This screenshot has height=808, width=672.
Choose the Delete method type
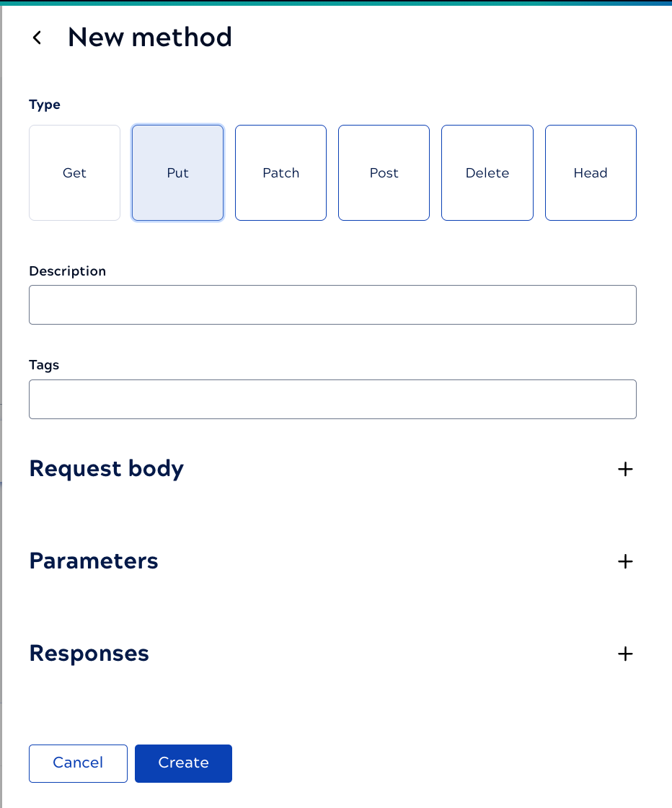tap(487, 172)
